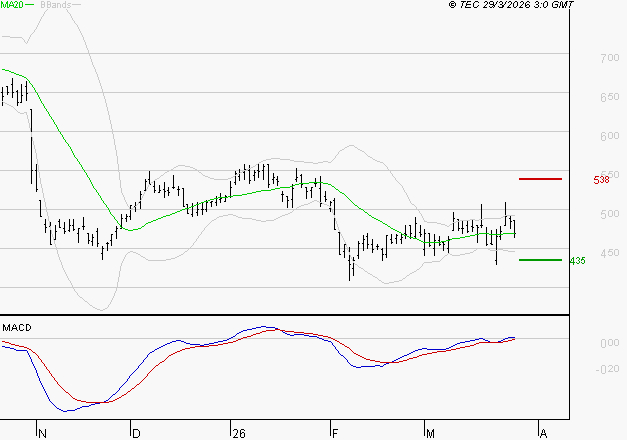Screen dimensions: 627x440
Task: Click the A month marker on time axis
Action: [543, 434]
